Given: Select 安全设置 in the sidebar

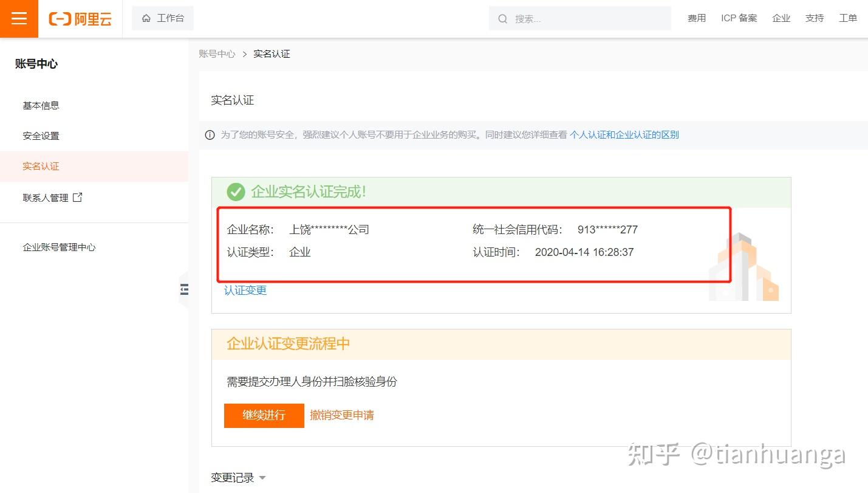Looking at the screenshot, I should click(x=41, y=136).
